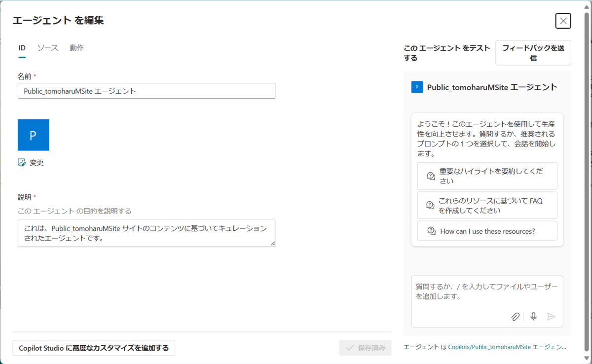Click the ようこそ welcome message text
The width and height of the screenshot is (592, 364).
[487, 139]
